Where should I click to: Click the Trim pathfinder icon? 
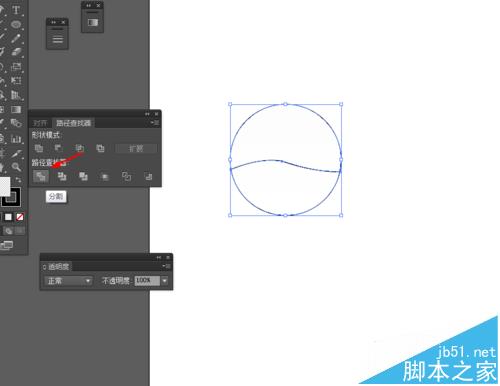point(62,176)
